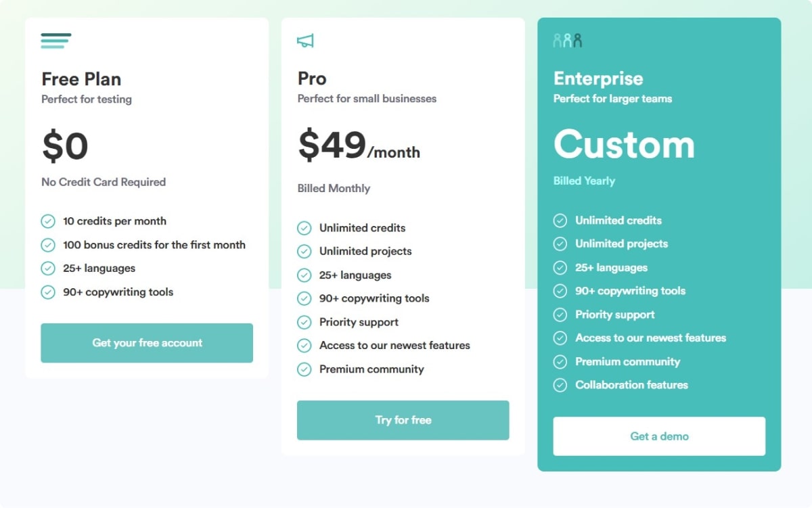Click the 'Access to our newest features' Pro item
Viewport: 812px width, 508px height.
[394, 346]
